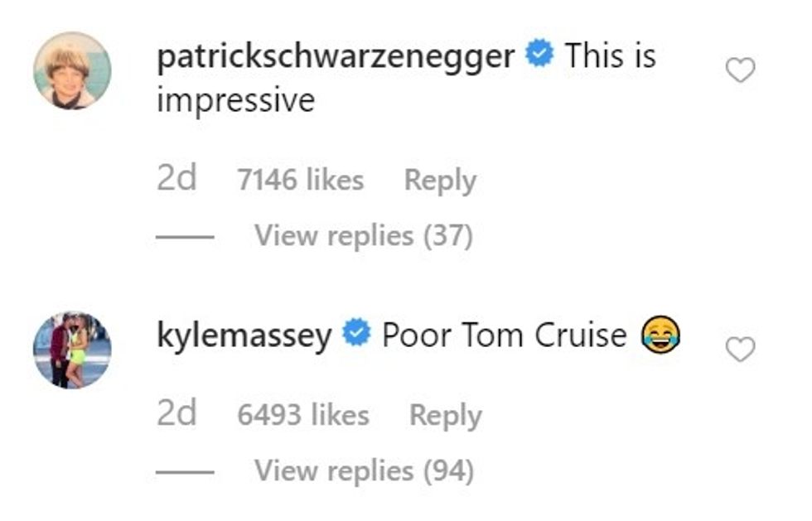
Task: Click the laughing emoji in kylemassey's comment
Action: click(x=660, y=336)
